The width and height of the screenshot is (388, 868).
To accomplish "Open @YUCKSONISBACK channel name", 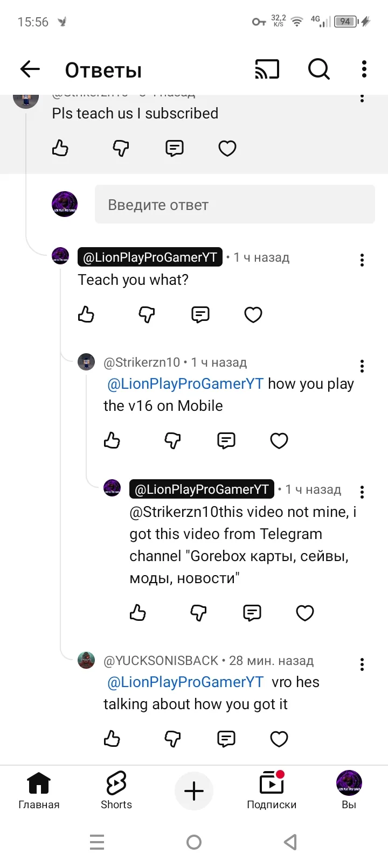I will click(x=161, y=661).
